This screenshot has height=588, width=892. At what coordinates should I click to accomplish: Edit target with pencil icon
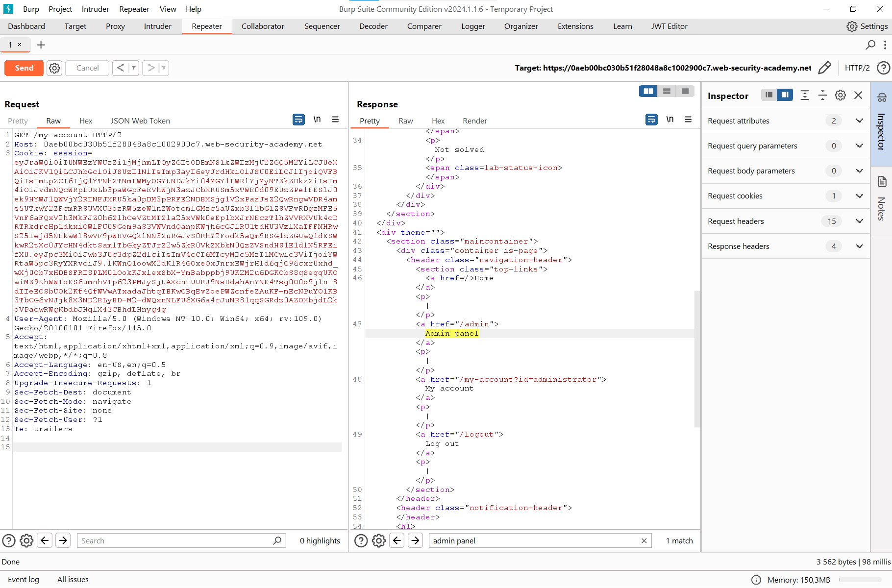825,68
